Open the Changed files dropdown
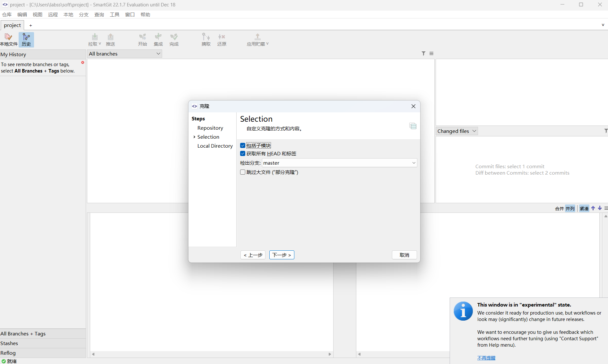 [457, 131]
